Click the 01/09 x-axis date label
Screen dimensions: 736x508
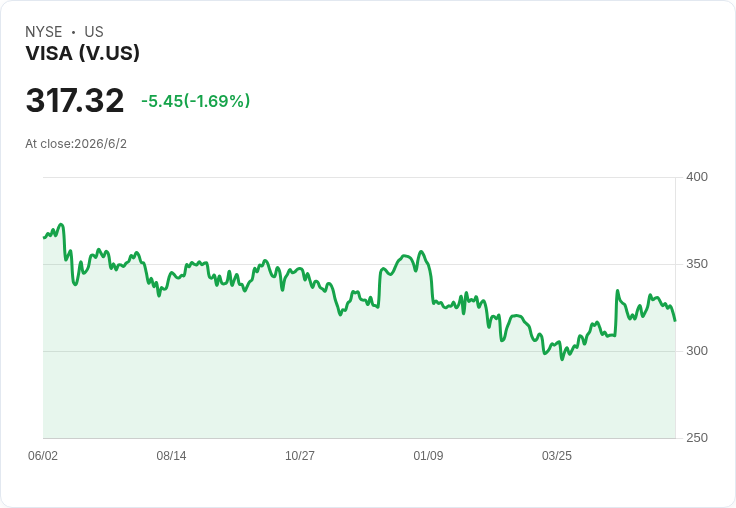tap(428, 455)
